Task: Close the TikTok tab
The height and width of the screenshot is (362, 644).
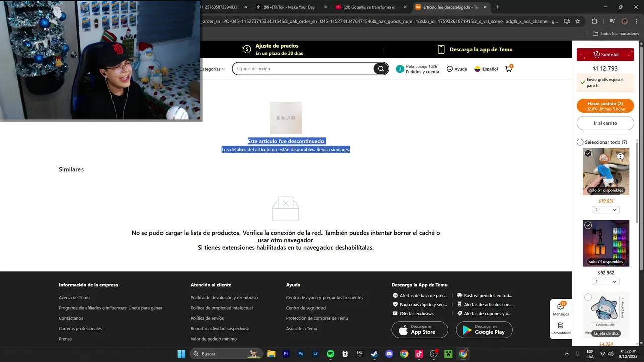Action: [x=326, y=7]
